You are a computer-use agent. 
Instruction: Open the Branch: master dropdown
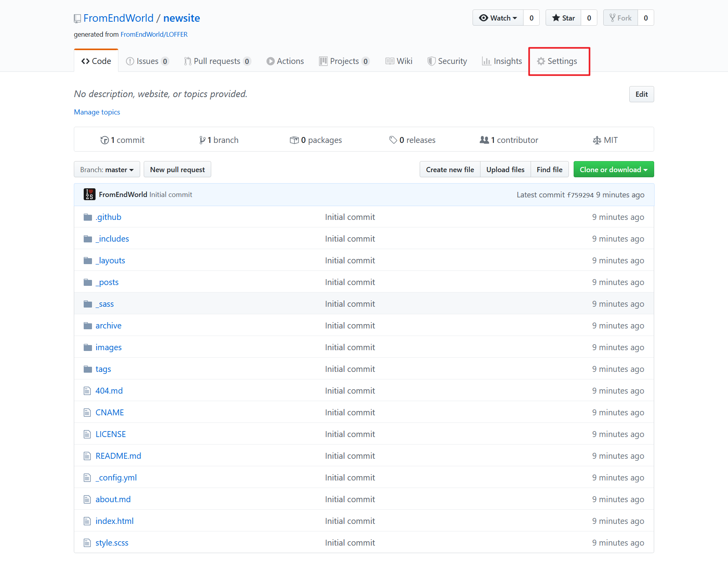pyautogui.click(x=107, y=169)
